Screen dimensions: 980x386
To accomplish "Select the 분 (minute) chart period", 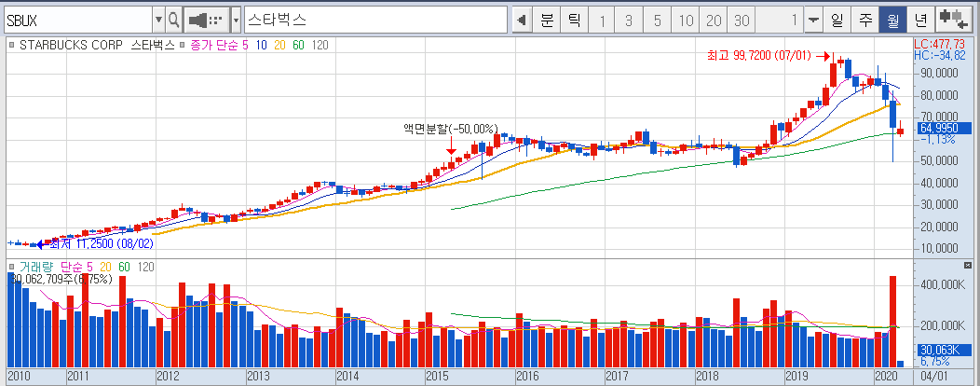I will pyautogui.click(x=547, y=20).
